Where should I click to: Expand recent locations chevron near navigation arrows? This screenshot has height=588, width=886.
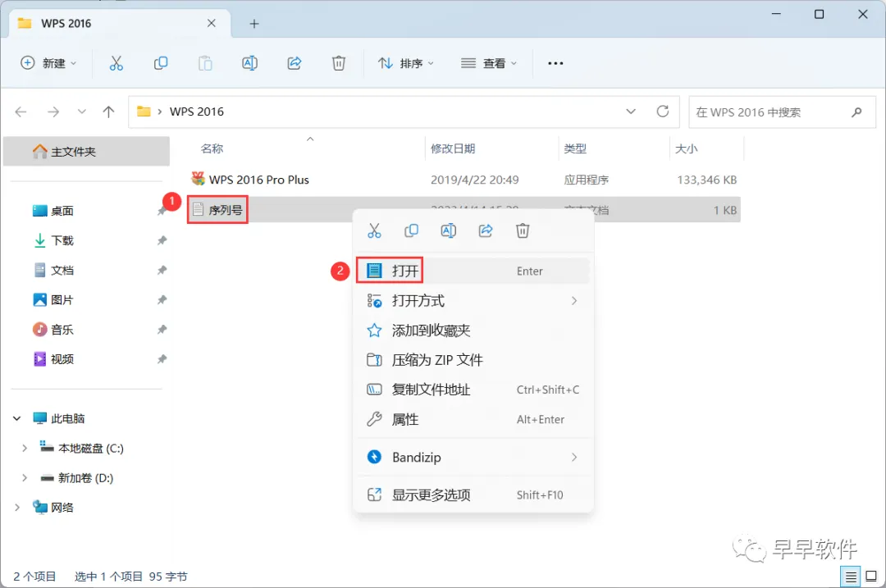[82, 112]
